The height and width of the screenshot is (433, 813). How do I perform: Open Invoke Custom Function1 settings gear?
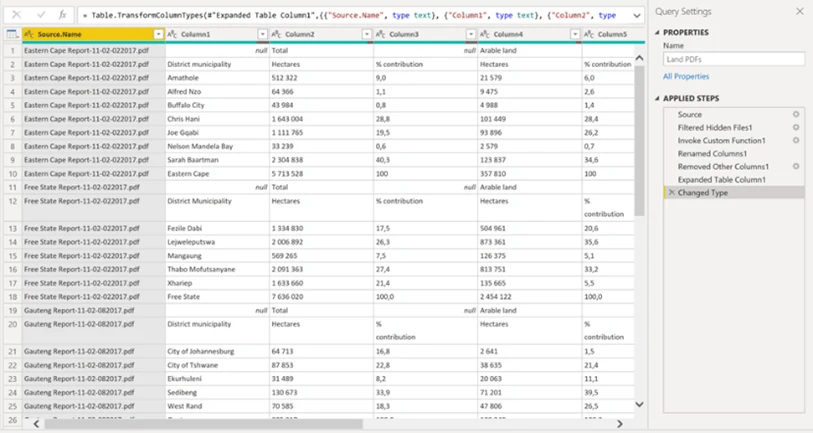[796, 140]
